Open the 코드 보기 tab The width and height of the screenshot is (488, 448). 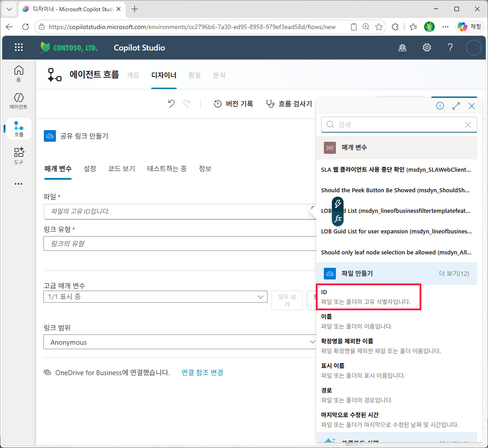[x=121, y=169]
